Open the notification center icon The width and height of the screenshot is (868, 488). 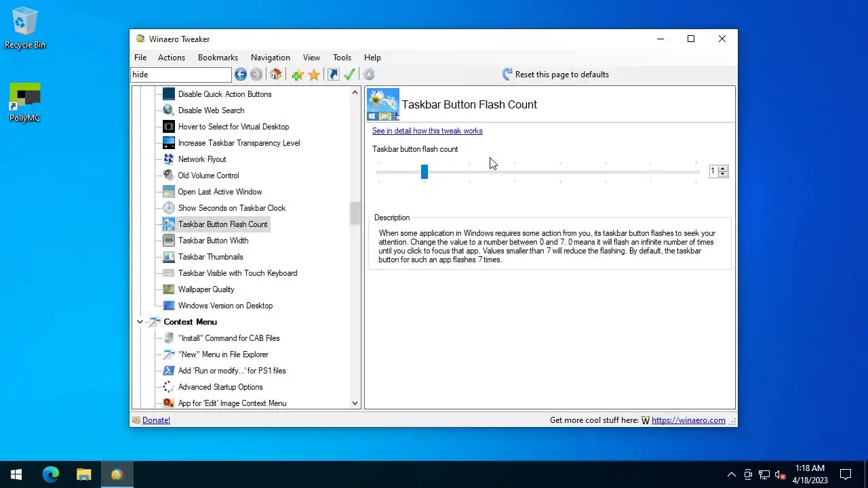click(x=846, y=474)
